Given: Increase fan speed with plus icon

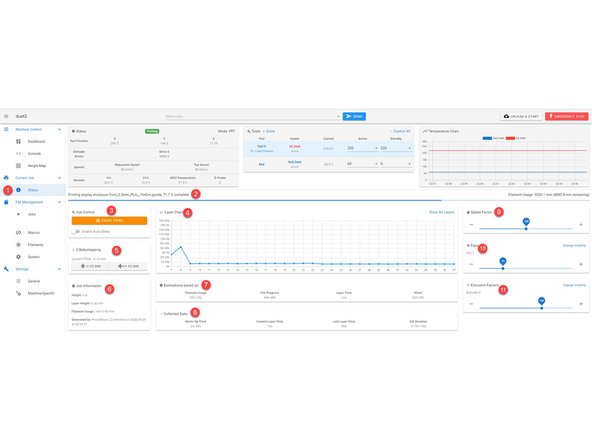Looking at the screenshot, I should pyautogui.click(x=581, y=264).
